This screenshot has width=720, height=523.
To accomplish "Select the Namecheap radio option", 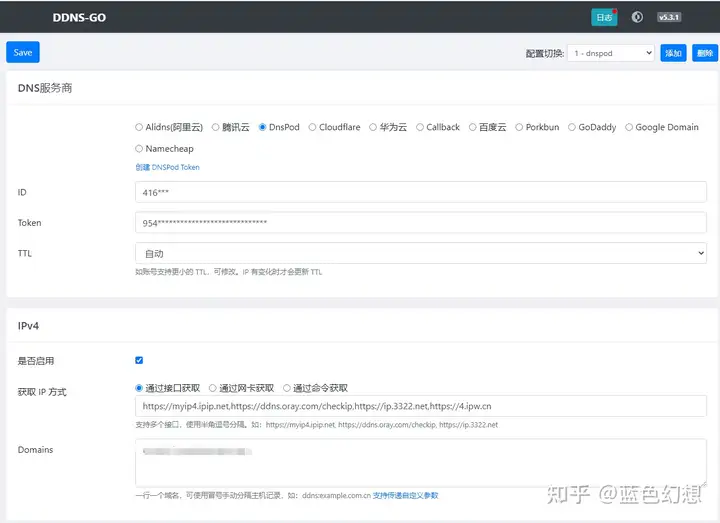I will pyautogui.click(x=139, y=149).
